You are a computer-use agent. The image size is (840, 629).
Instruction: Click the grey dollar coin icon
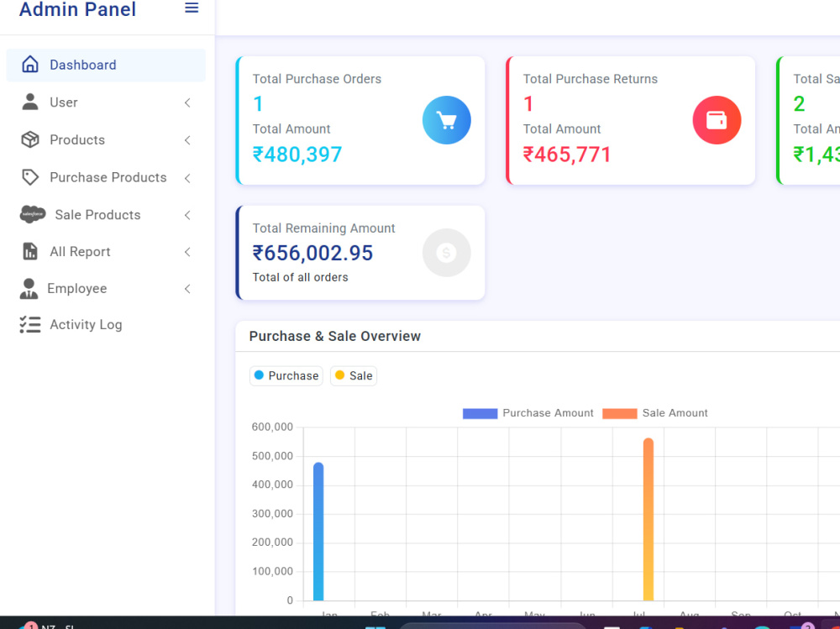click(x=446, y=252)
